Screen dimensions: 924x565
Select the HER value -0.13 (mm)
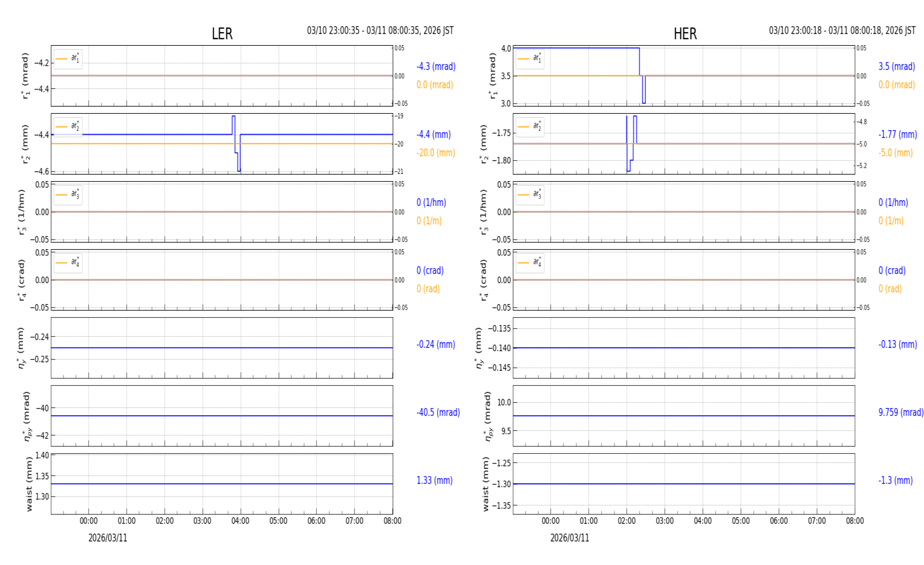[898, 345]
